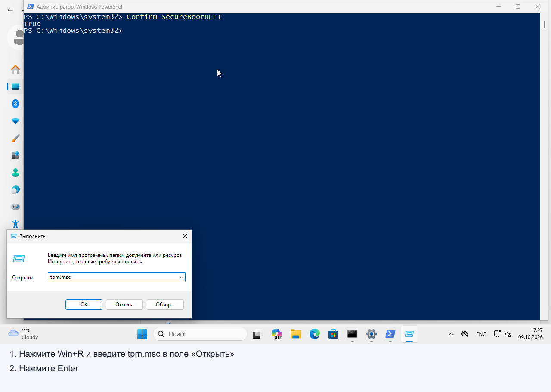Open the network tray icon
551x392 pixels.
[497, 334]
